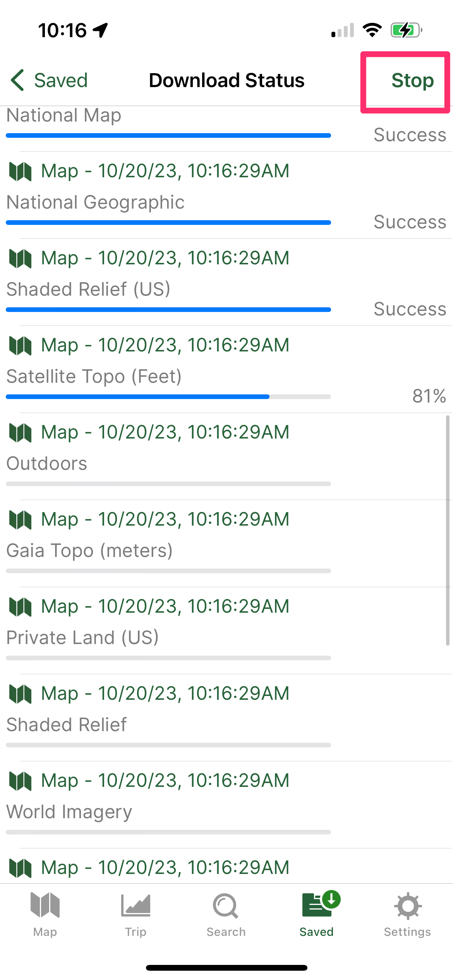Select the Saved folder tab icon
The width and height of the screenshot is (453, 980).
317,905
